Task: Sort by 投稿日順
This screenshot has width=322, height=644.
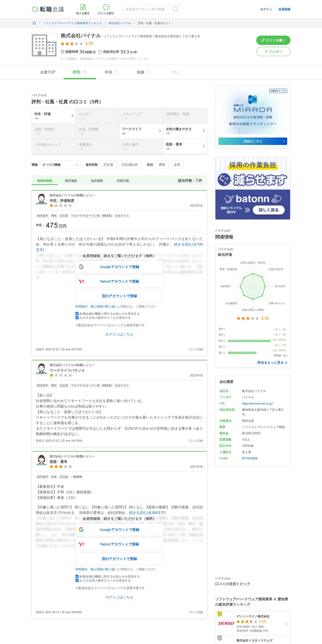Action: [x=123, y=181]
